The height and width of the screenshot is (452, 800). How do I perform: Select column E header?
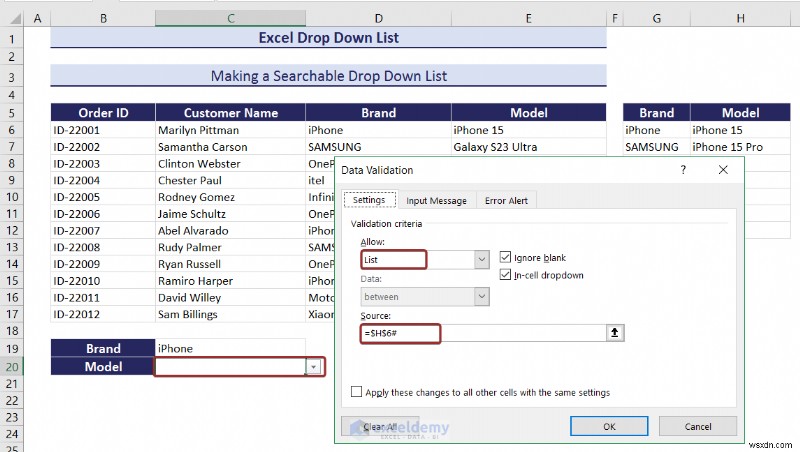tap(529, 19)
